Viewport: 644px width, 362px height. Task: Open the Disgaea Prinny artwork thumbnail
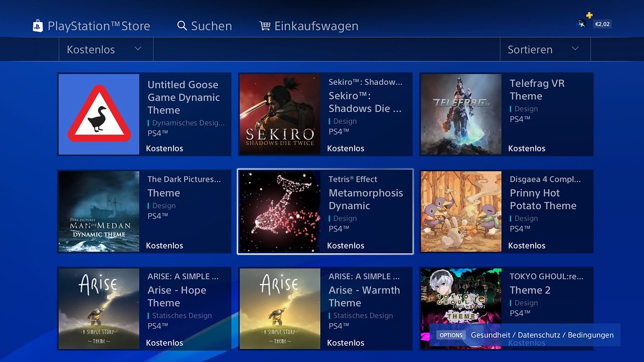(461, 211)
